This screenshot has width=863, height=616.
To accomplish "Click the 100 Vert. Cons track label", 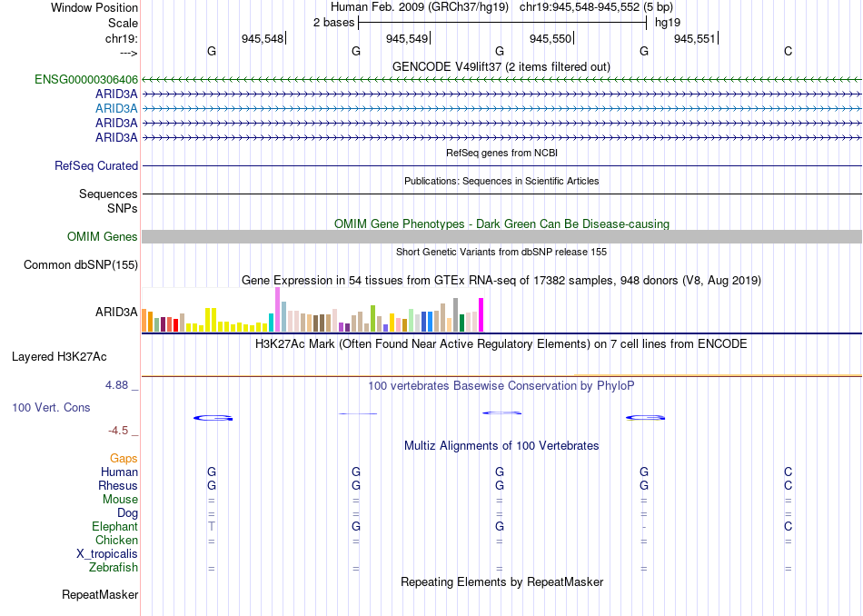I will (x=51, y=407).
